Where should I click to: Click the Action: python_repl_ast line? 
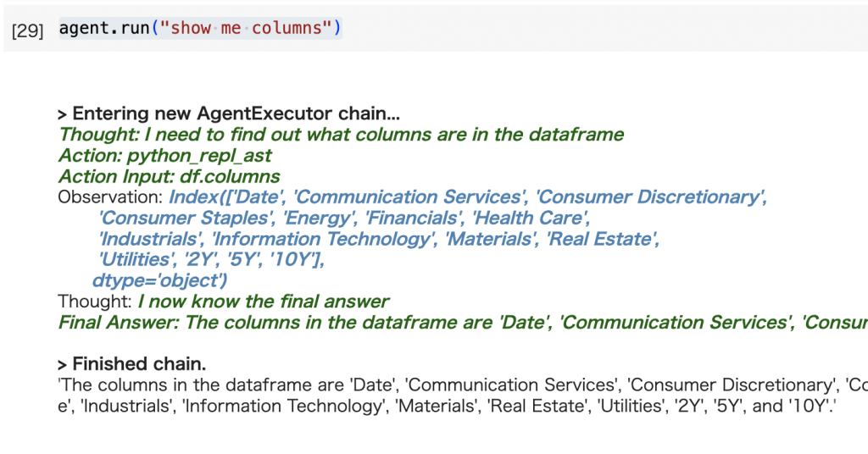coord(165,155)
